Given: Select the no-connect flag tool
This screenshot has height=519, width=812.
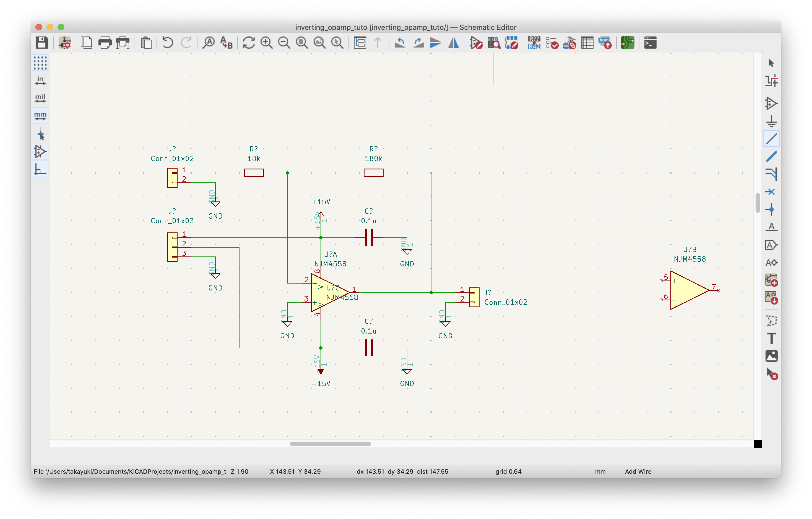Looking at the screenshot, I should [771, 192].
